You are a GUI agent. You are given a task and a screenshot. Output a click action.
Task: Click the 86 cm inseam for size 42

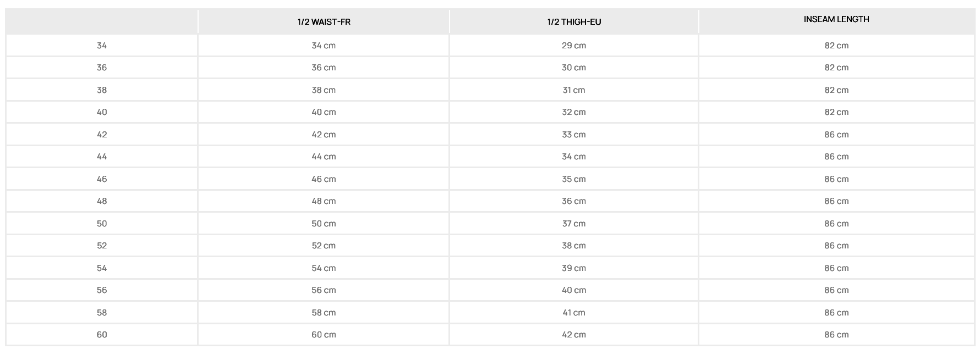click(x=836, y=135)
